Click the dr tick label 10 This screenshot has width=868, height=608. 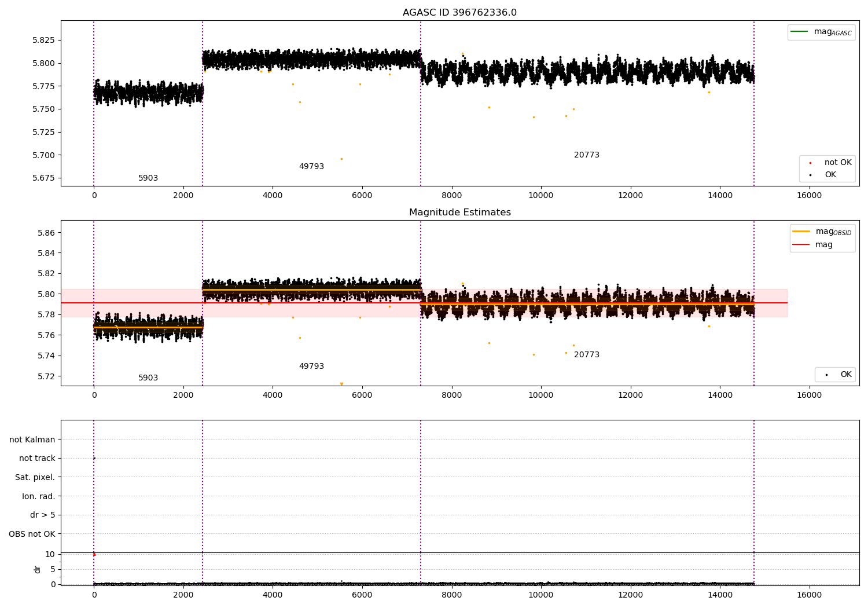point(50,554)
